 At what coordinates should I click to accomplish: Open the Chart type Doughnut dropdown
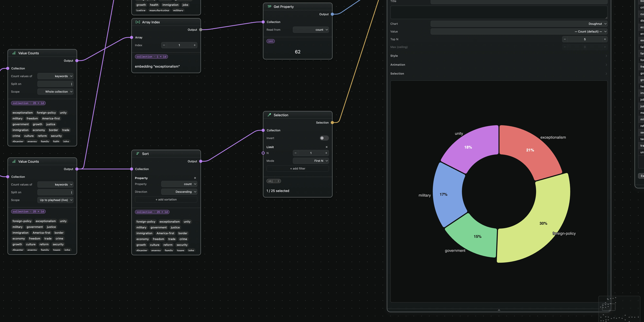[x=519, y=24]
